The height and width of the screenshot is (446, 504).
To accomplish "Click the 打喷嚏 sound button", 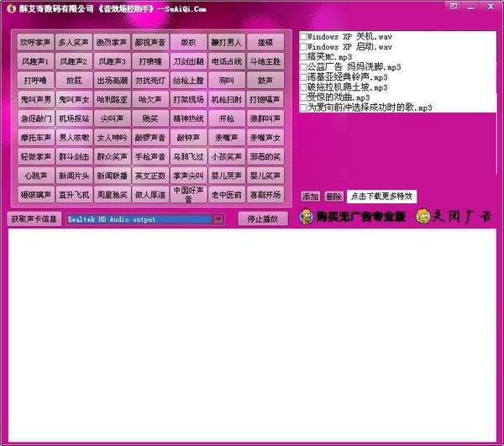I will tap(150, 61).
